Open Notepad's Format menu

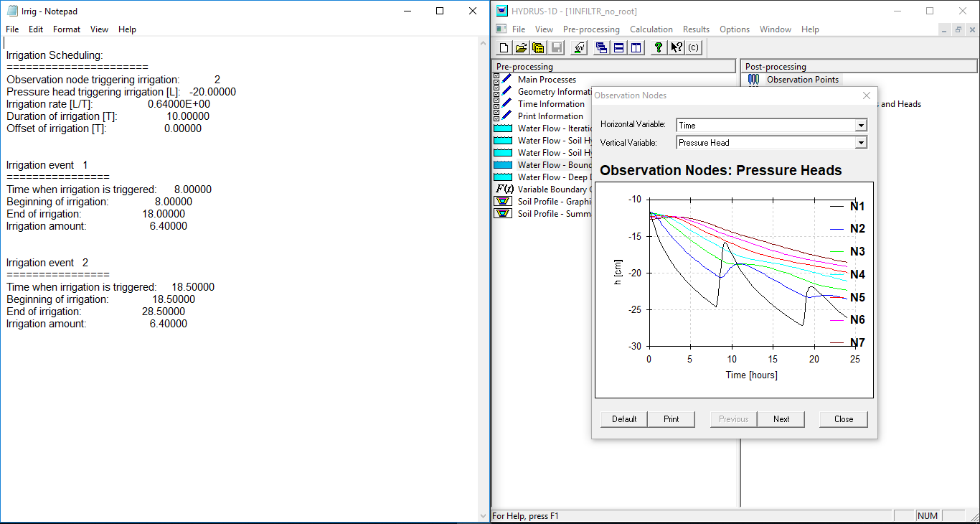[67, 29]
